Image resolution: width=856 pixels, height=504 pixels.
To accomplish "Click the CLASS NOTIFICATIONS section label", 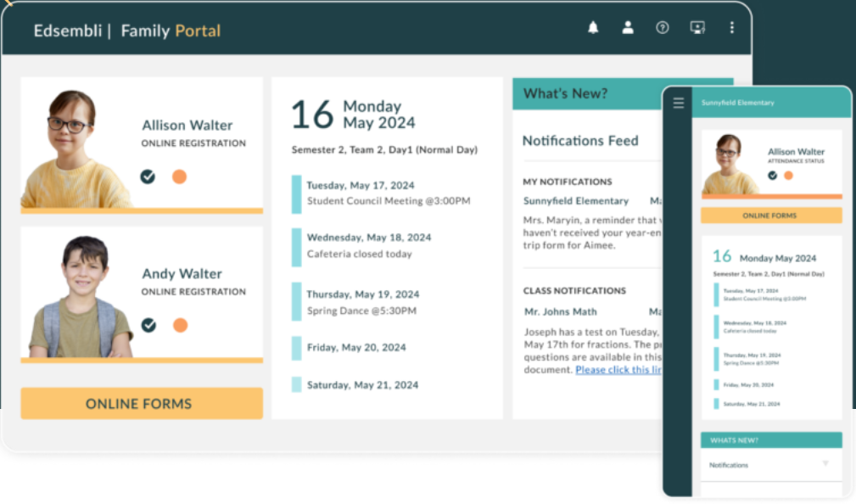I will point(574,290).
